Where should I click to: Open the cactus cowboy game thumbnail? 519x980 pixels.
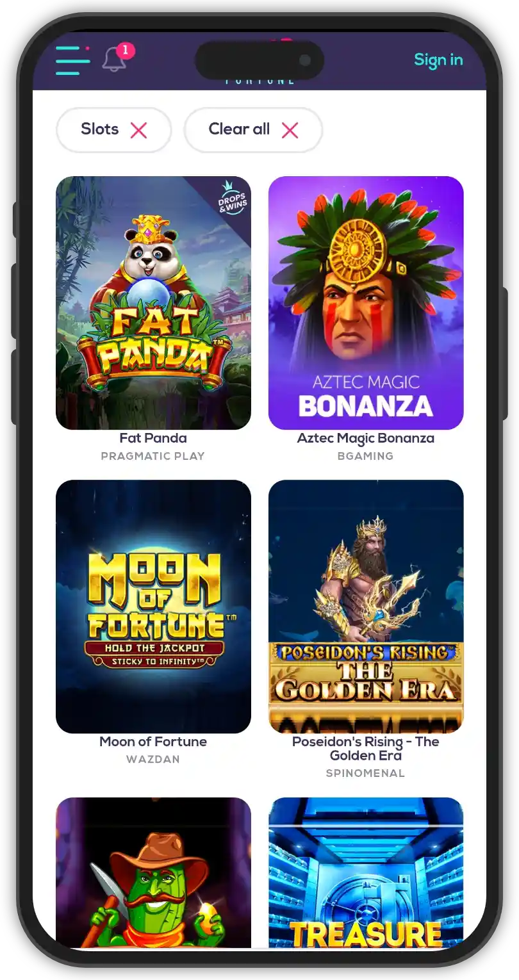153,872
